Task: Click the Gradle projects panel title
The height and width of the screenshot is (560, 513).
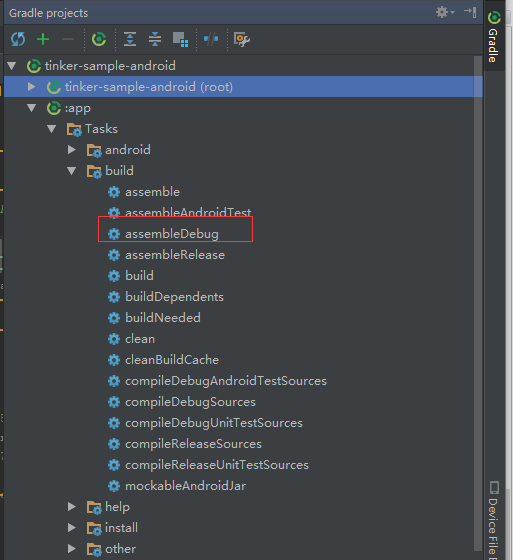Action: pos(49,13)
